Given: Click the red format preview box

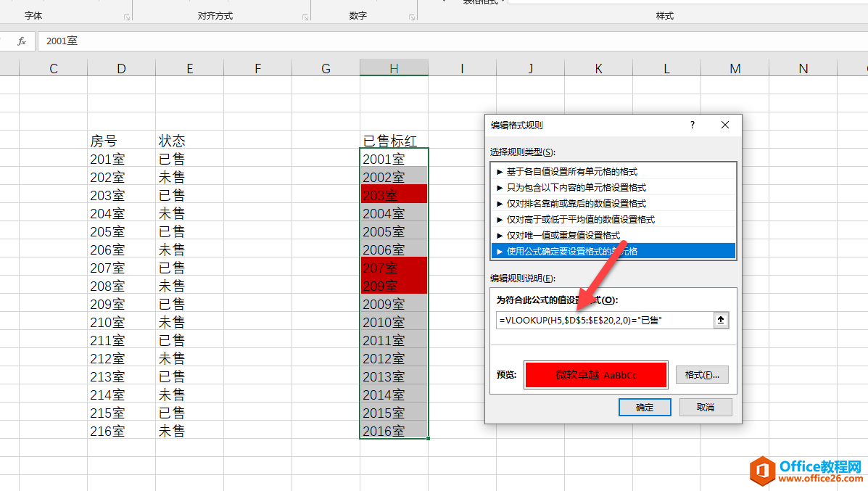Looking at the screenshot, I should 595,375.
